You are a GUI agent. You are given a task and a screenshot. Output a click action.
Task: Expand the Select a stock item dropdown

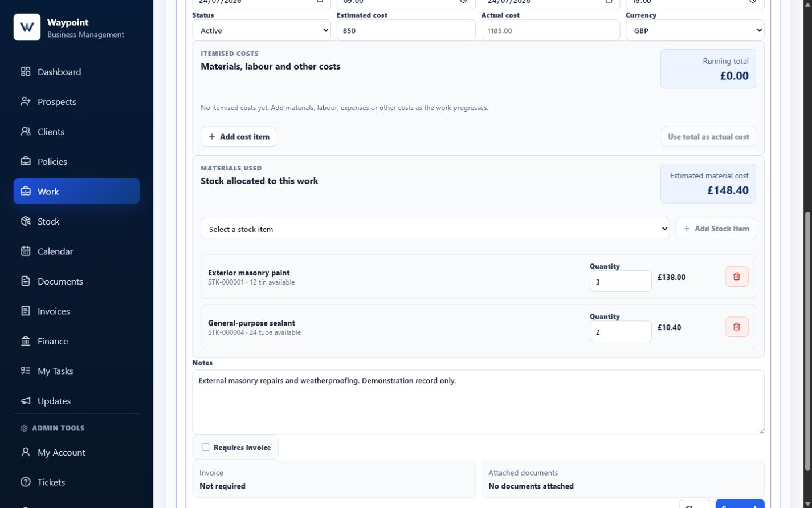pos(435,229)
